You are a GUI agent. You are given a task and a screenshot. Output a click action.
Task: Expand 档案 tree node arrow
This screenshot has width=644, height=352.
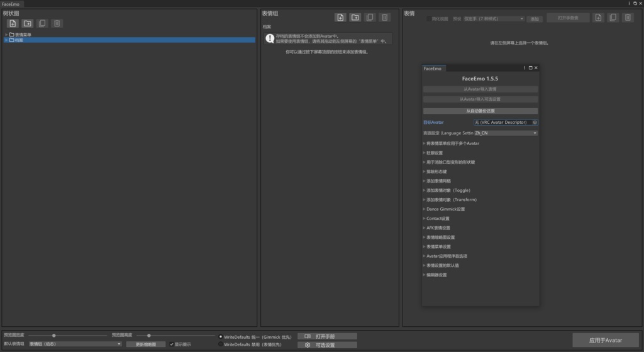(6, 40)
